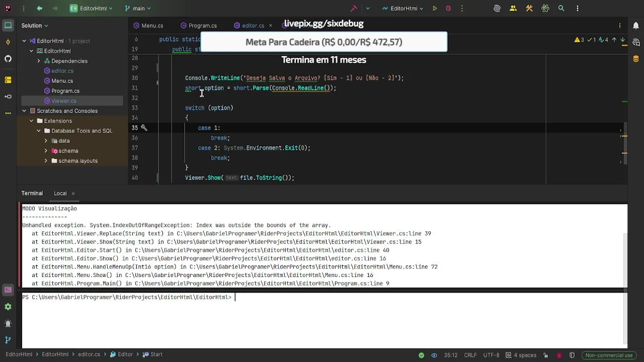Open GitHub tool window icon
Image resolution: width=644 pixels, height=362 pixels.
(x=8, y=59)
